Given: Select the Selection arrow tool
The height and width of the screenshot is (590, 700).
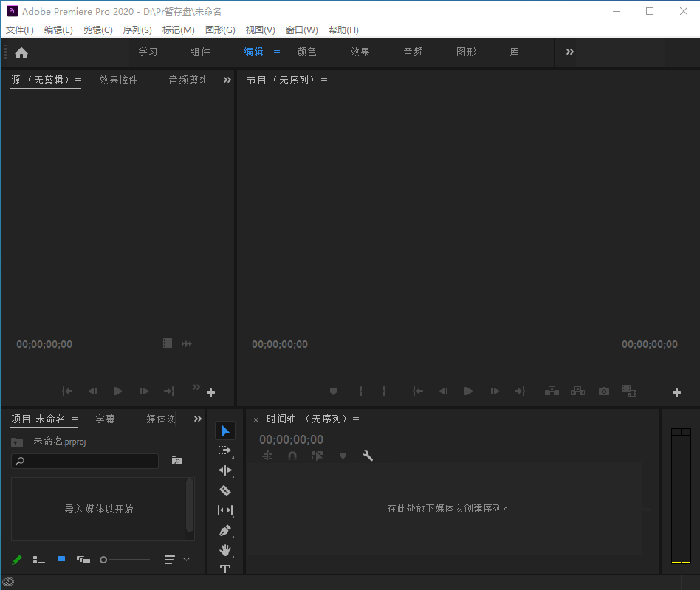Looking at the screenshot, I should [225, 431].
